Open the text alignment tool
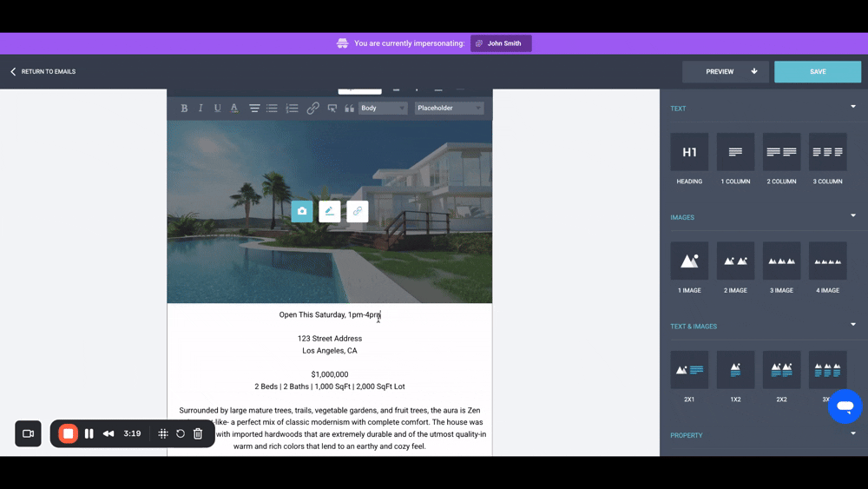 tap(254, 108)
